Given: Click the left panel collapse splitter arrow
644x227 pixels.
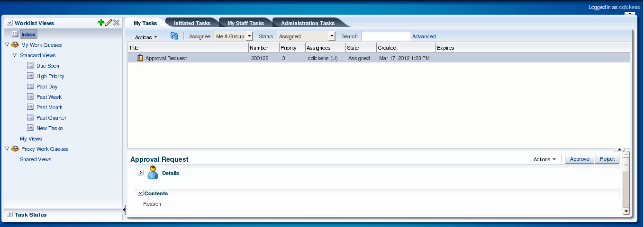Looking at the screenshot, I should [124, 209].
